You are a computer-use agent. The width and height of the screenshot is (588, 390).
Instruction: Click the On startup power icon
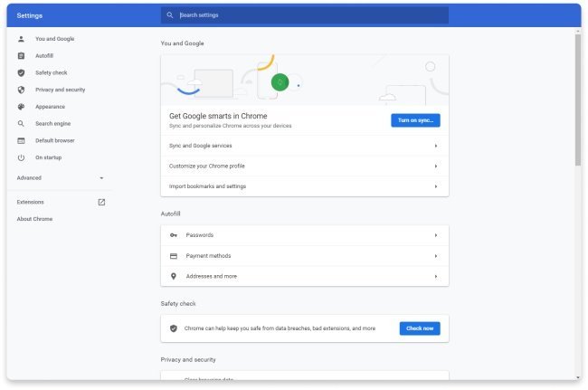point(22,157)
